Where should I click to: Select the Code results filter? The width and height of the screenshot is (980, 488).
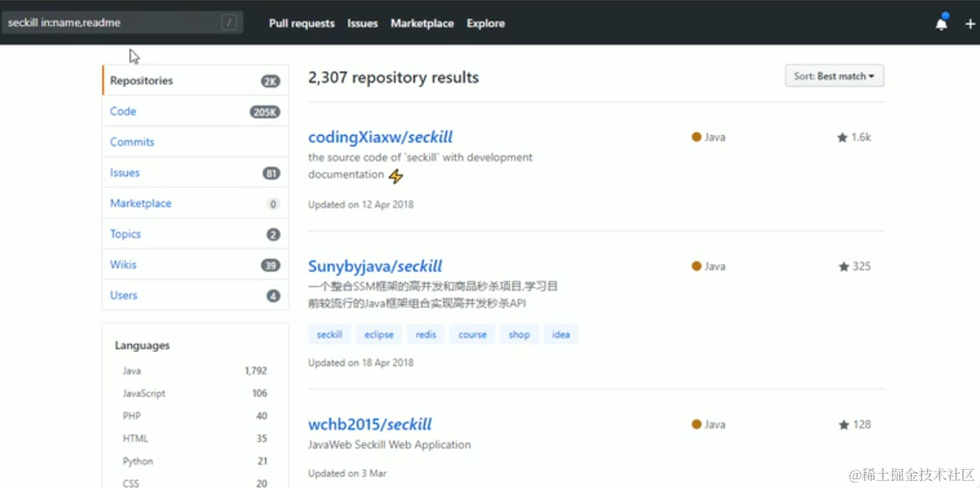click(195, 111)
